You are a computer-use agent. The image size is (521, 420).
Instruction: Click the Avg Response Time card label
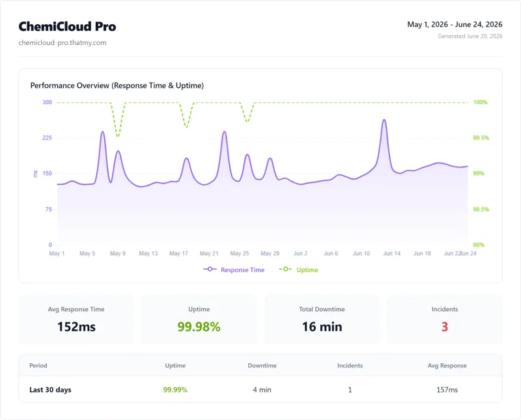(x=76, y=309)
